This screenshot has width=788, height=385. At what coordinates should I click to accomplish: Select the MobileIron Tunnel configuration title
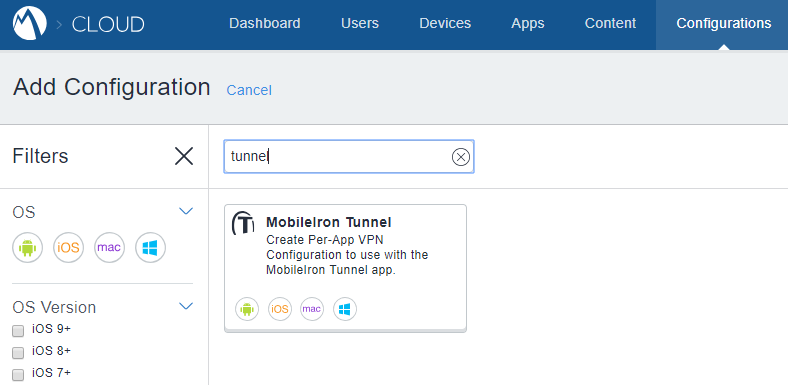[329, 222]
